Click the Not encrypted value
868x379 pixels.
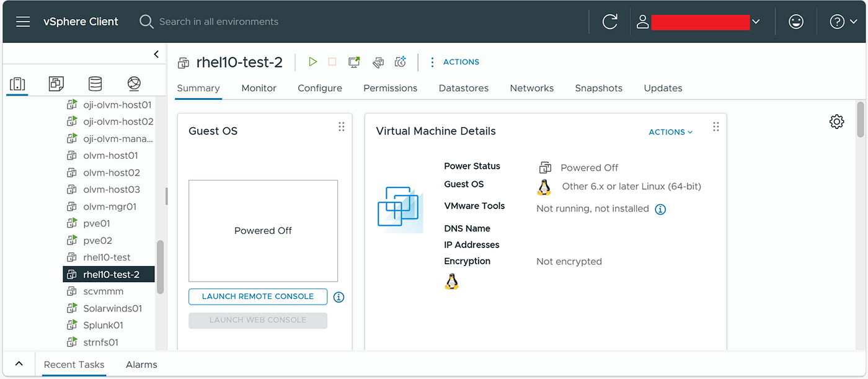click(569, 262)
